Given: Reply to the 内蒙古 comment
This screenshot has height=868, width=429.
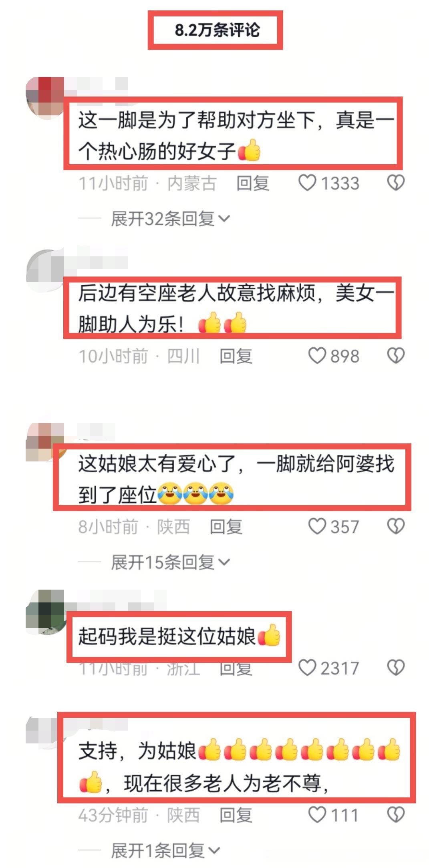Looking at the screenshot, I should 252,183.
